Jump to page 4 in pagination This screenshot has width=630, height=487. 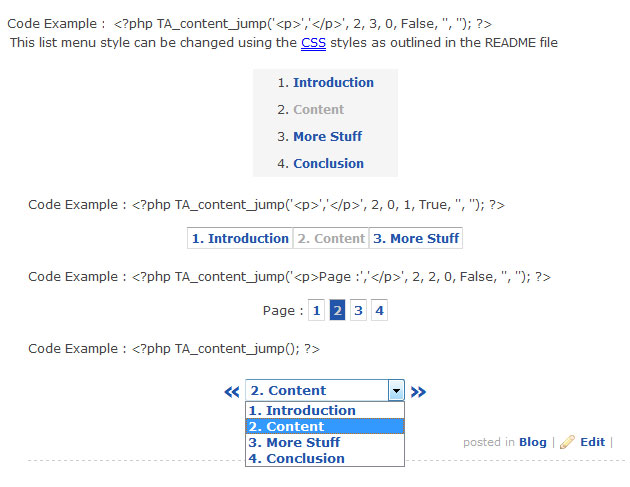point(379,310)
